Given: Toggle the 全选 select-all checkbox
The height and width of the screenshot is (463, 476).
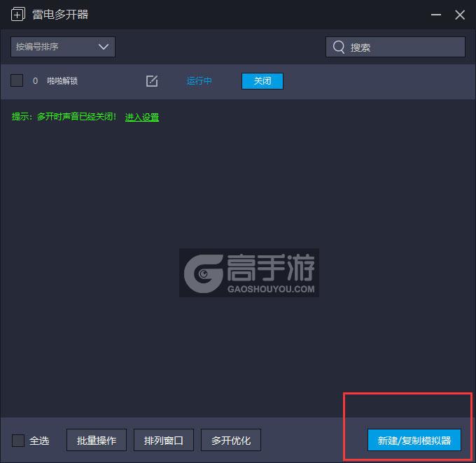Looking at the screenshot, I should point(18,440).
